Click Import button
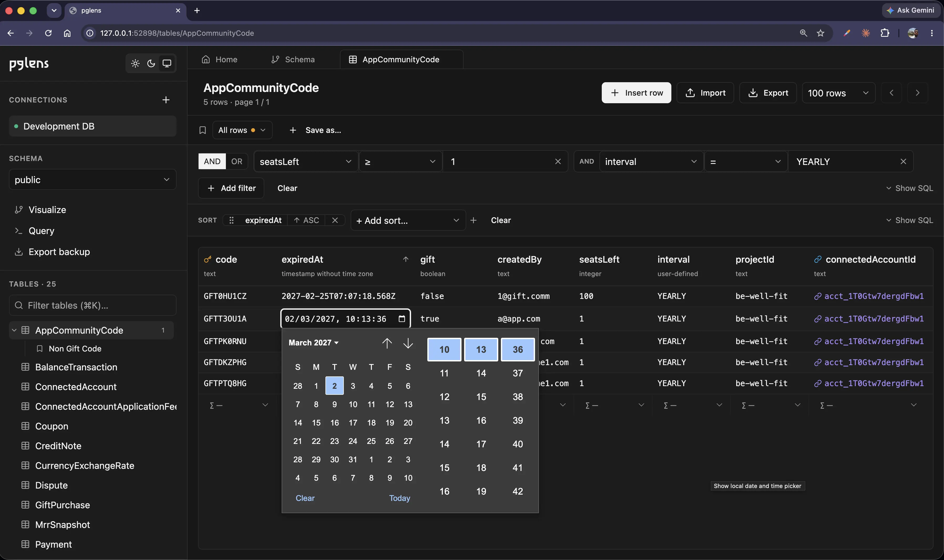 pyautogui.click(x=705, y=93)
